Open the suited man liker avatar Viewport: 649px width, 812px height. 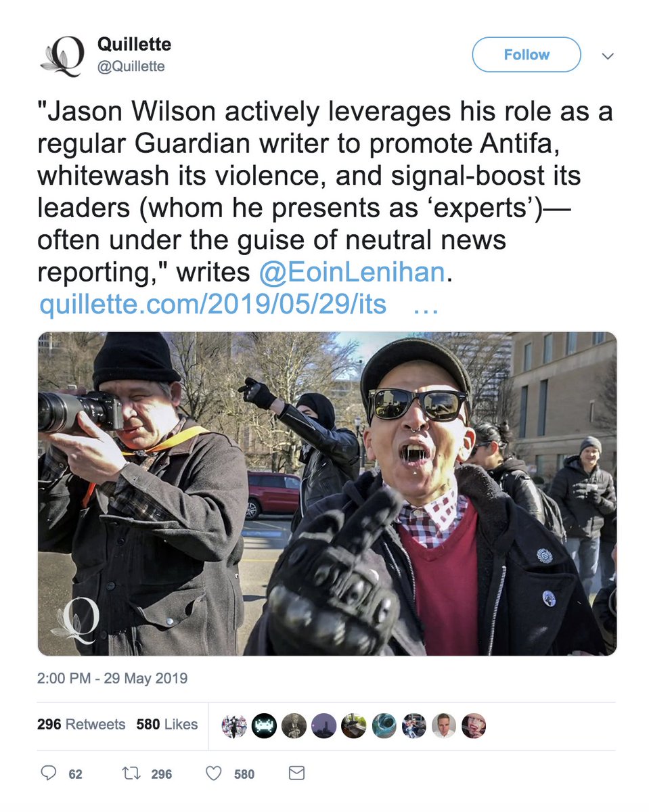(443, 725)
